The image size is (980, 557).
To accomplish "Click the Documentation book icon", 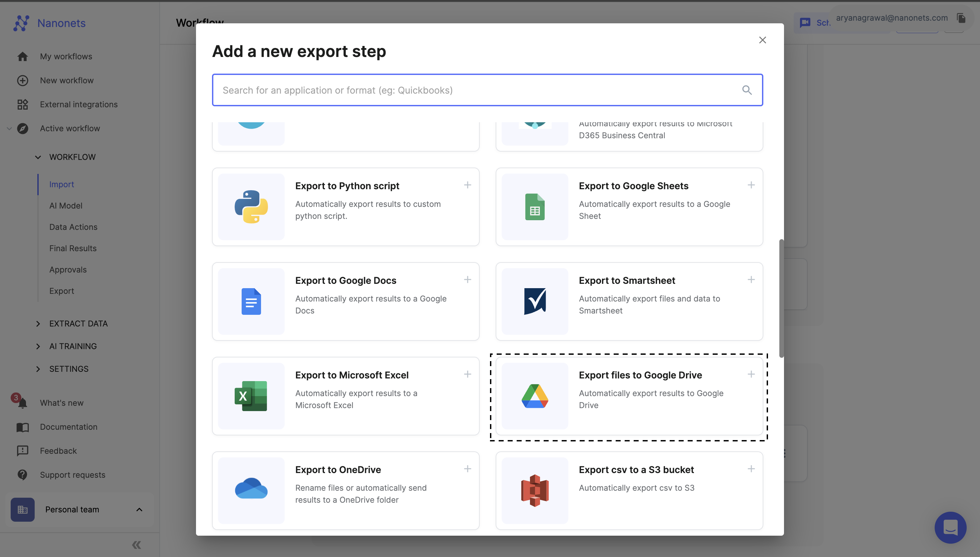I will coord(23,427).
